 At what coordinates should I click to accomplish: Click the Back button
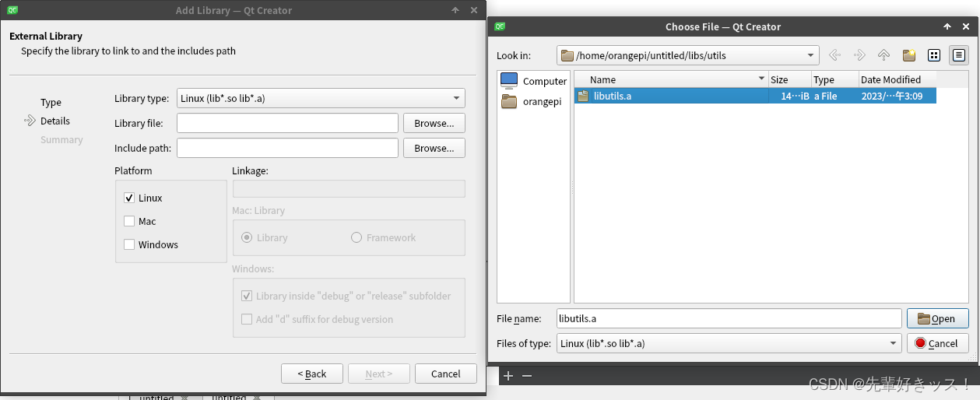(x=311, y=374)
